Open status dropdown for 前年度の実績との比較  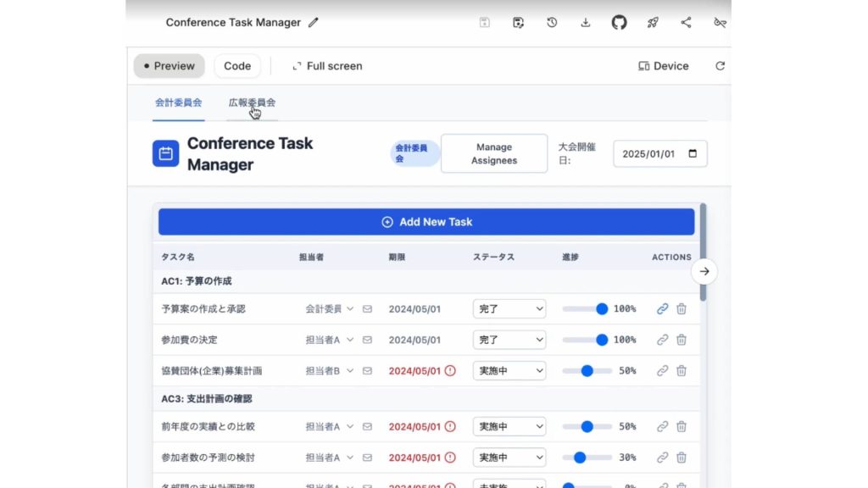[509, 427]
